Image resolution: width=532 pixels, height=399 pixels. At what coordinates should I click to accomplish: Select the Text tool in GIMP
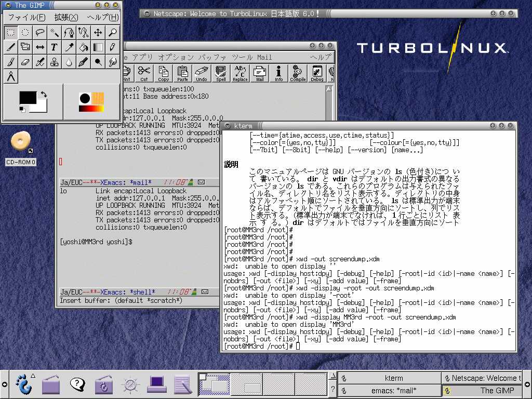[55, 47]
